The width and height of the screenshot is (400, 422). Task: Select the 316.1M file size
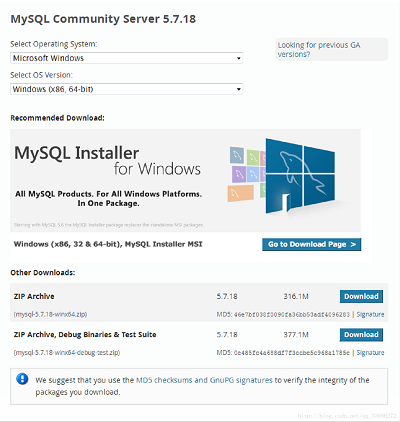tap(296, 296)
